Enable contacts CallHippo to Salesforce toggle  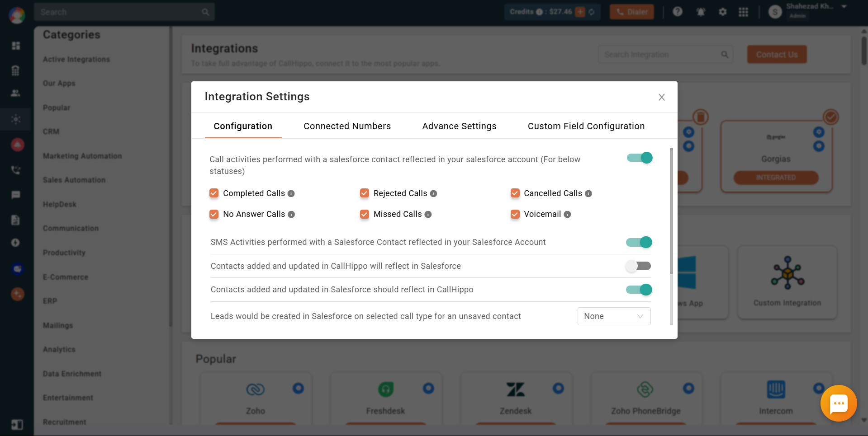tap(639, 266)
